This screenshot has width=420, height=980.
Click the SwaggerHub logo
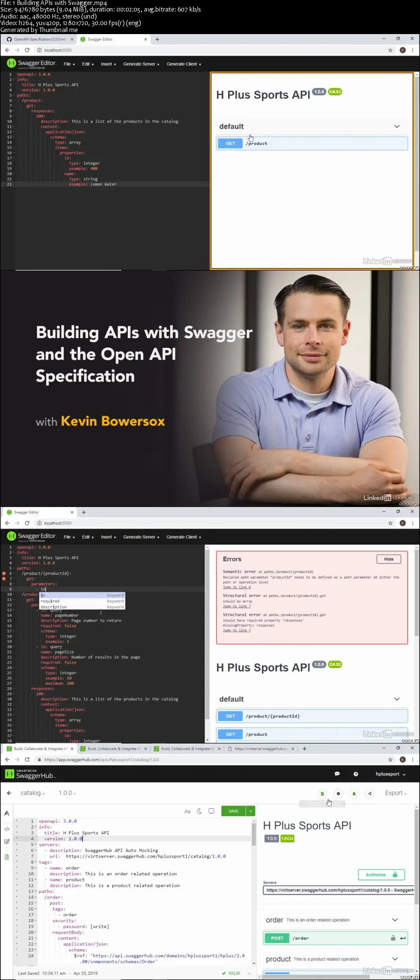[x=30, y=774]
